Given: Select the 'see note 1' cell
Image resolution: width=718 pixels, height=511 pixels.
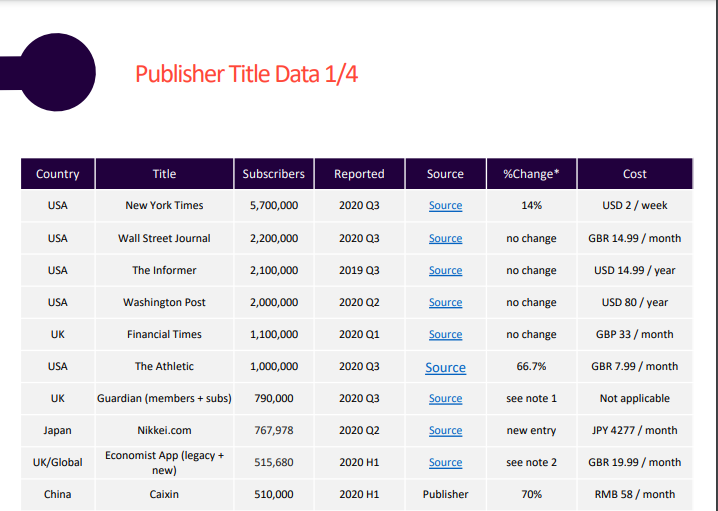Looking at the screenshot, I should pyautogui.click(x=531, y=398).
